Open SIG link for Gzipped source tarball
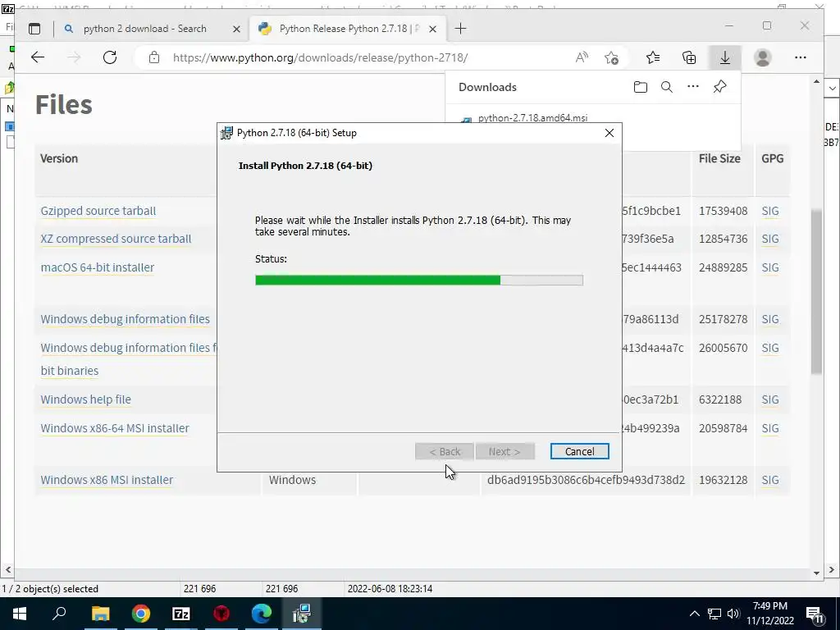840x630 pixels. [x=769, y=211]
